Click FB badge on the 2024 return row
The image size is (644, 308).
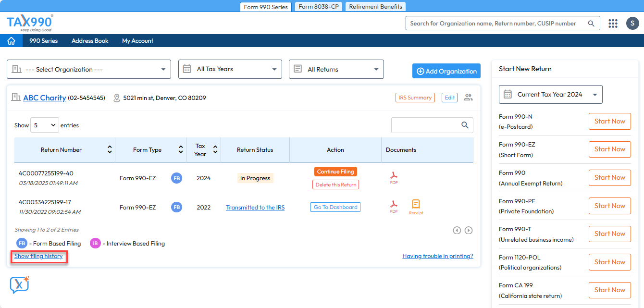coord(177,178)
